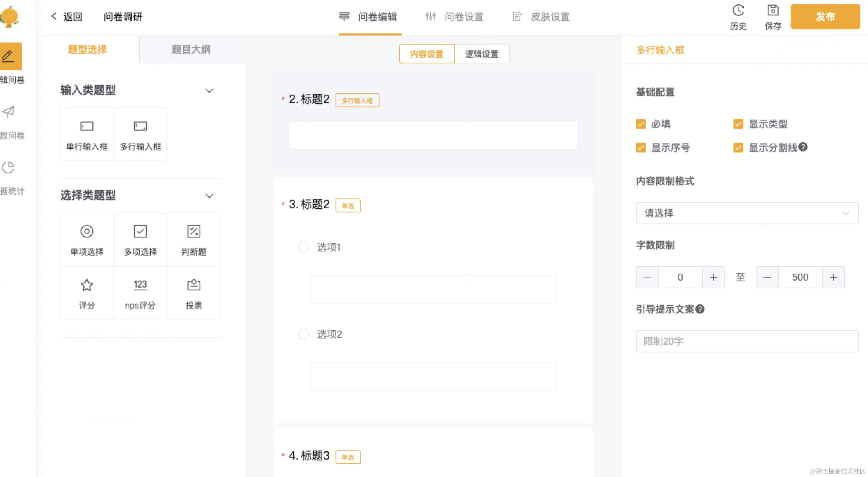Increase the minimum word count value

[713, 277]
